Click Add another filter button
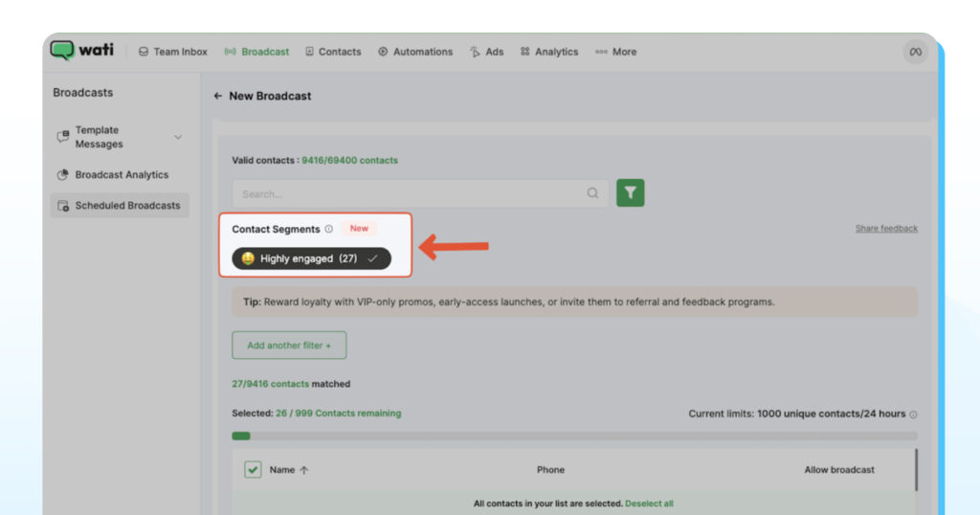 pyautogui.click(x=289, y=346)
